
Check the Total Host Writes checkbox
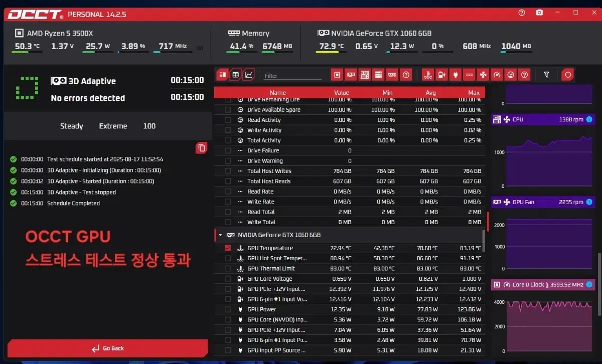point(228,171)
